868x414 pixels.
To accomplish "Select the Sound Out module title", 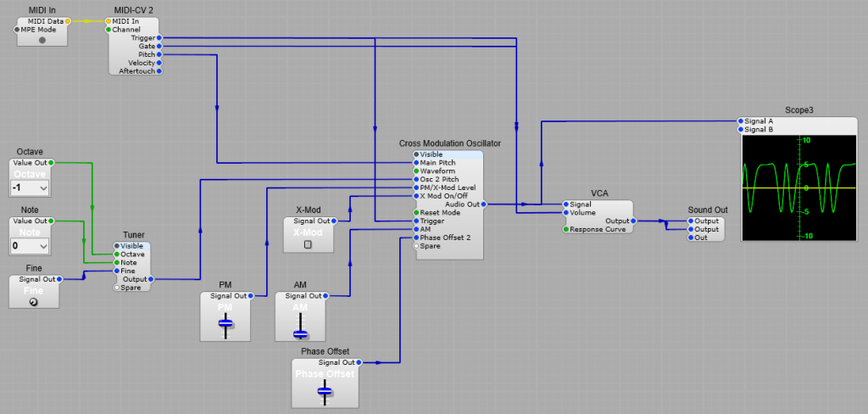I will (707, 210).
